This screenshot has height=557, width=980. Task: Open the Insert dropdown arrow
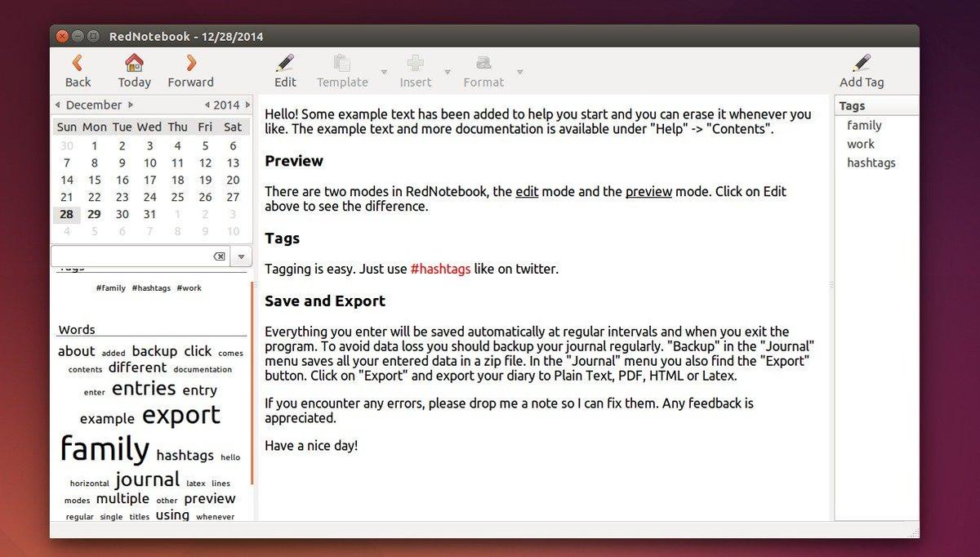point(447,72)
